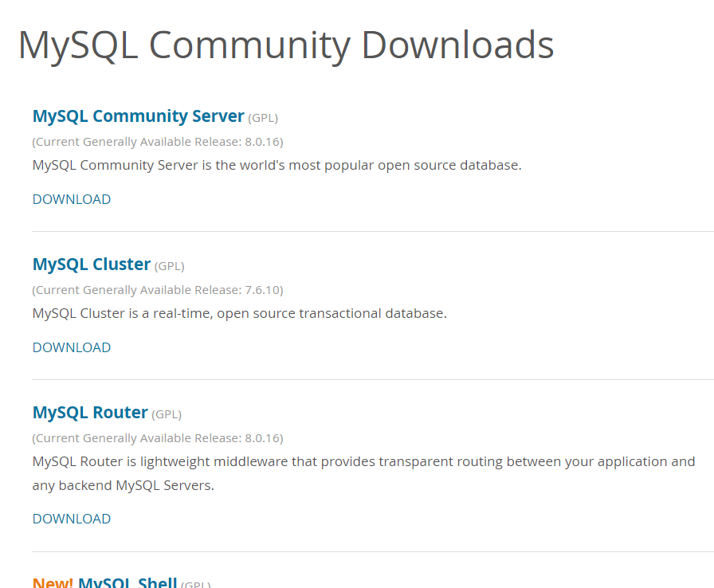Click the (GPL) label beside MySQL Cluster
Viewport: 714px width, 588px height.
point(170,266)
